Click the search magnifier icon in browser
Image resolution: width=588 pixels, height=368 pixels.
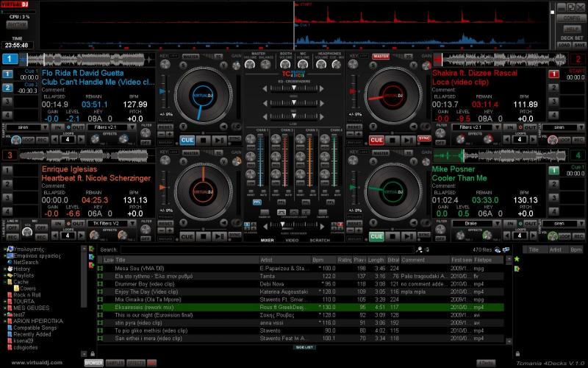tap(419, 250)
